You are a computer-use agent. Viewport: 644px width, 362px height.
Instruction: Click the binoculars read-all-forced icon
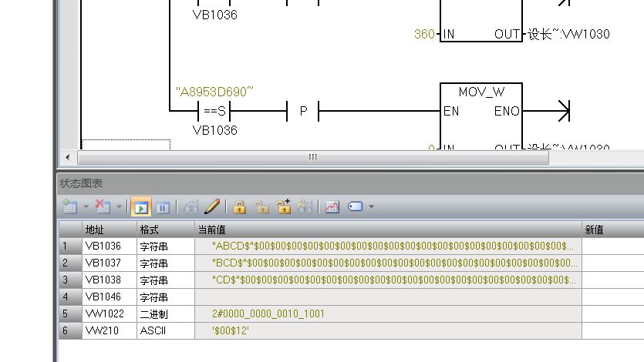(x=305, y=207)
